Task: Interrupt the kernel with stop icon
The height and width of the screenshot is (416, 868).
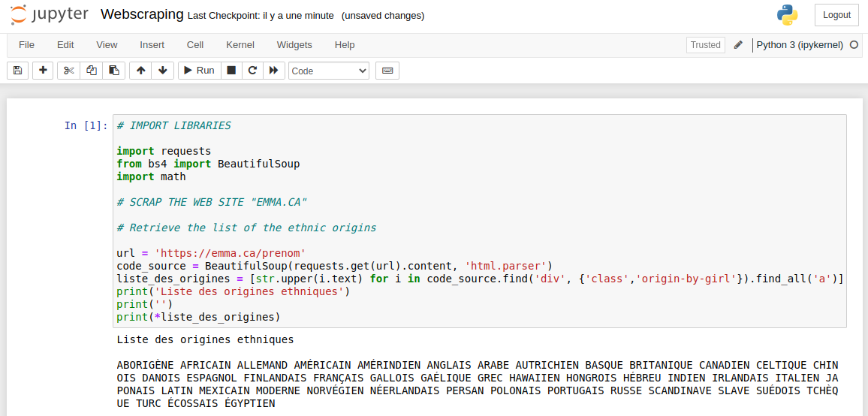Action: click(231, 71)
